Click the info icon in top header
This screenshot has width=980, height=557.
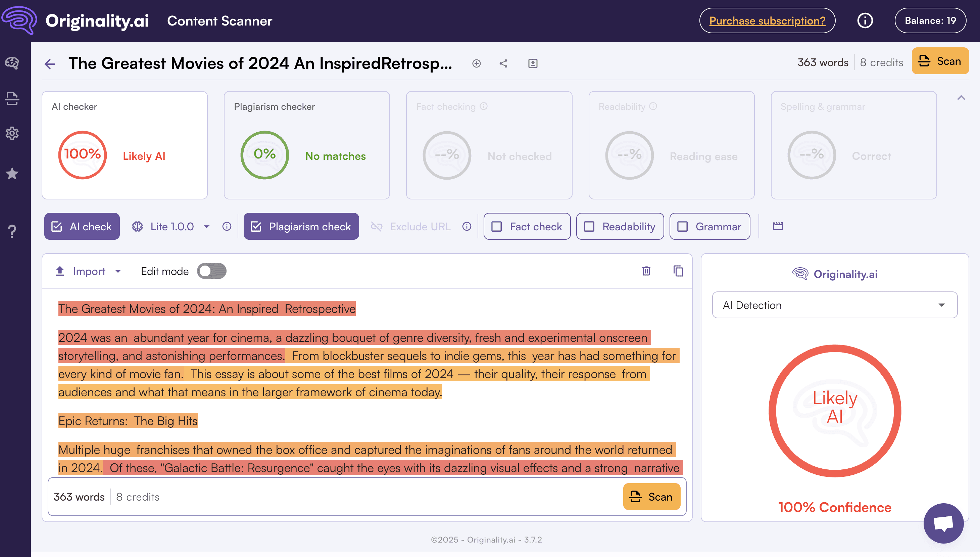point(865,21)
